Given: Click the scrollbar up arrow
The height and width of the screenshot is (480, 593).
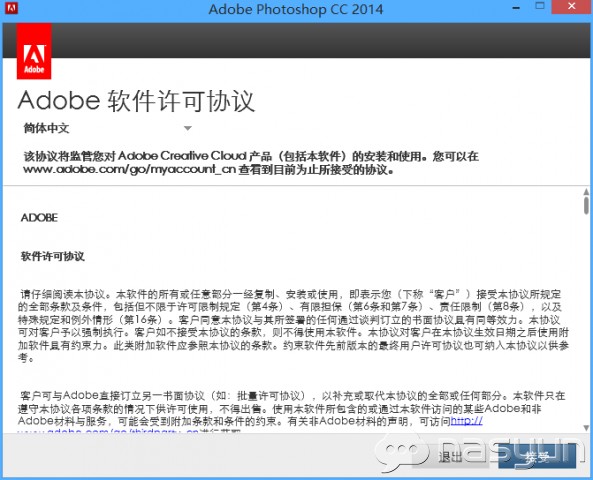Looking at the screenshot, I should (x=586, y=192).
